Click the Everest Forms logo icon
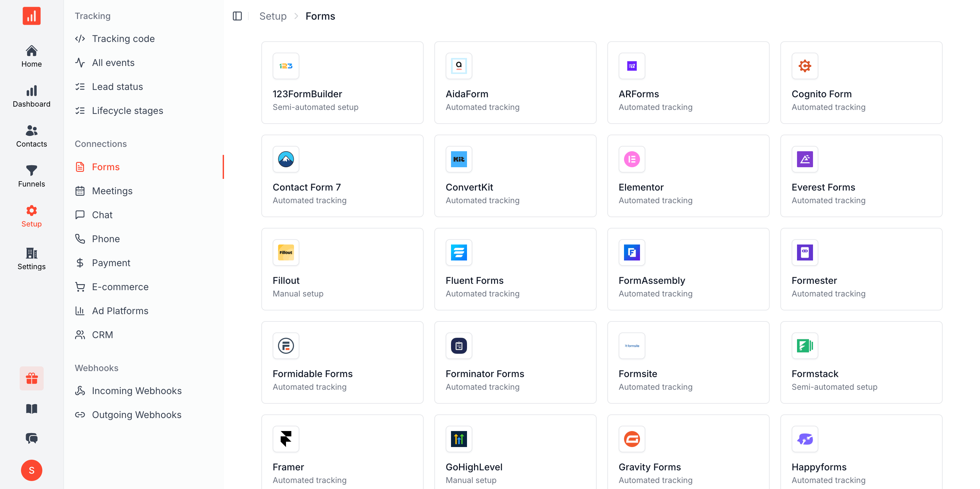980x489 pixels. [x=805, y=159]
